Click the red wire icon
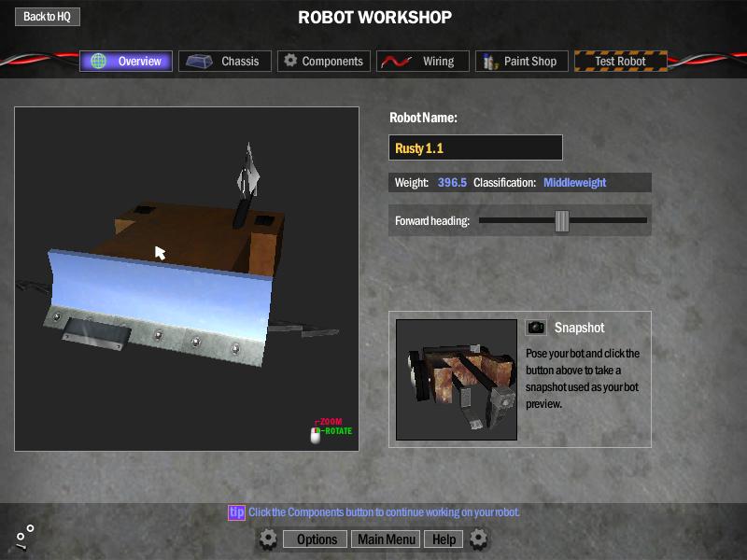The height and width of the screenshot is (560, 747). (x=396, y=62)
